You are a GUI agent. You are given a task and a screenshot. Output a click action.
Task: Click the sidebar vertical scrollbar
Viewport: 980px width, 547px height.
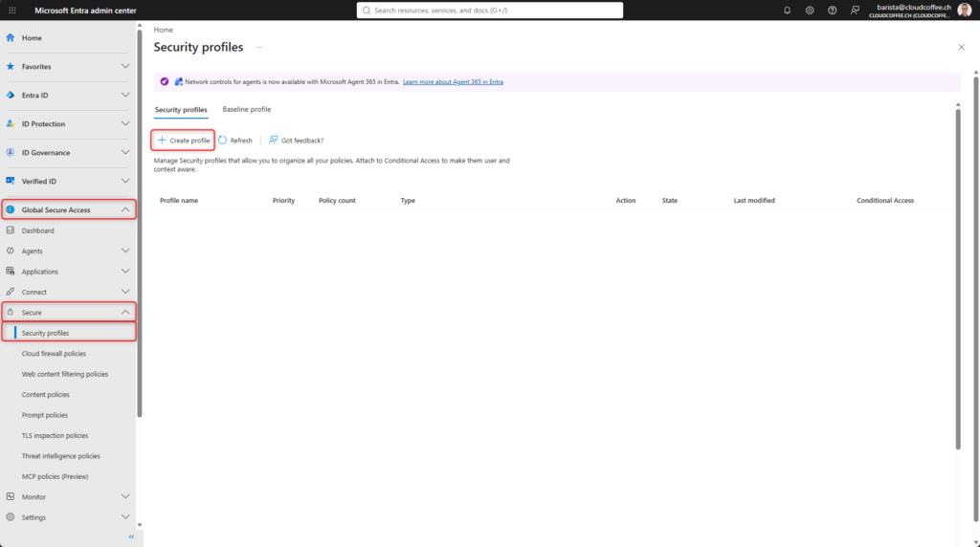point(140,222)
